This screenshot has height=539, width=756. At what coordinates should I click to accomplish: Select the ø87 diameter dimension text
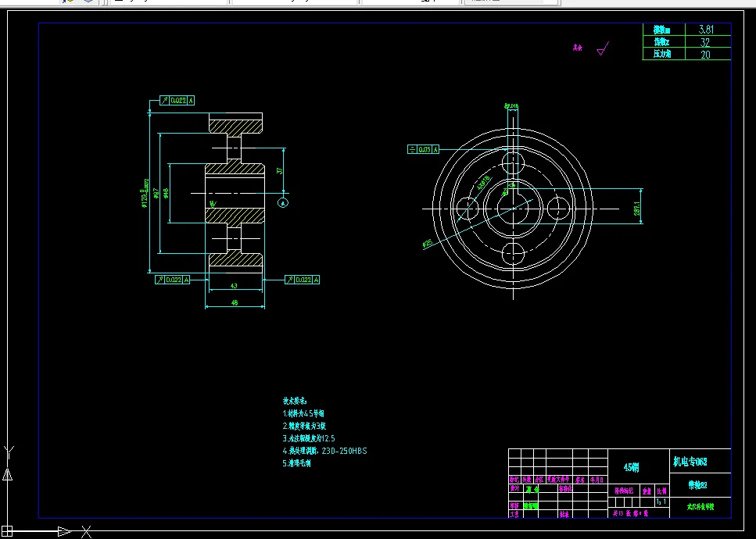(x=156, y=193)
